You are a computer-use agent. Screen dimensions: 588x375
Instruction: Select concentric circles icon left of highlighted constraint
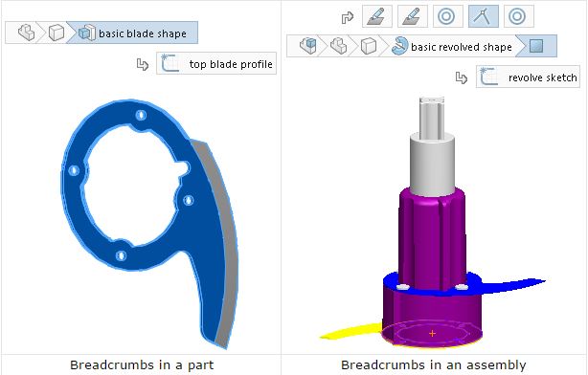pyautogui.click(x=448, y=16)
